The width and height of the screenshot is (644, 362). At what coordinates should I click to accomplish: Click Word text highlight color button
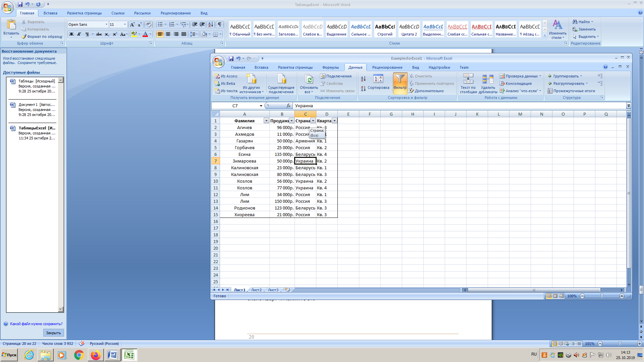(134, 35)
